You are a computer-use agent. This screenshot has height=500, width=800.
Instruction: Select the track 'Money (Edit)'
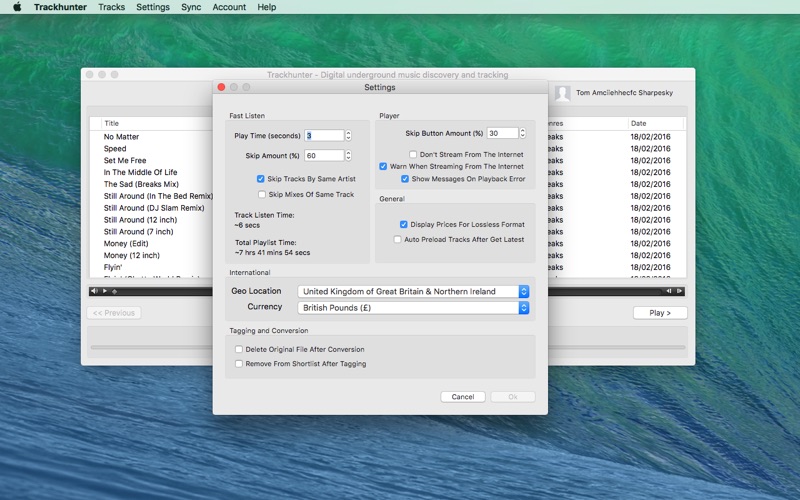(126, 243)
